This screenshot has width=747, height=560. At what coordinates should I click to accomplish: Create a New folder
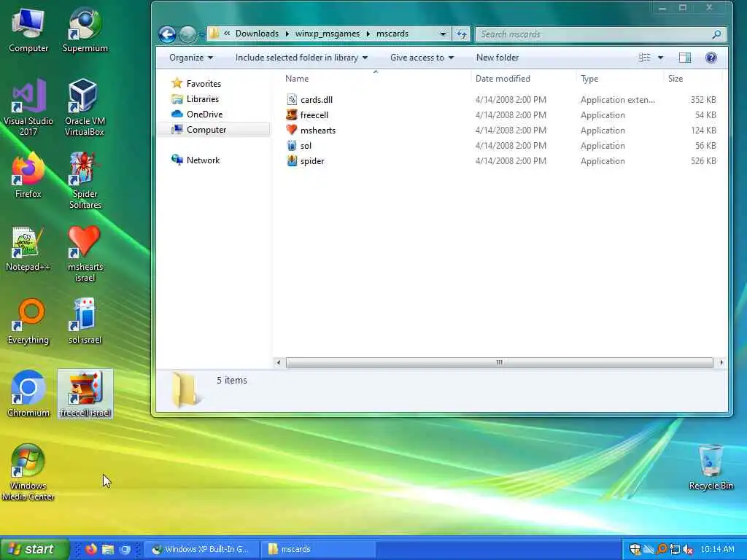[x=498, y=58]
